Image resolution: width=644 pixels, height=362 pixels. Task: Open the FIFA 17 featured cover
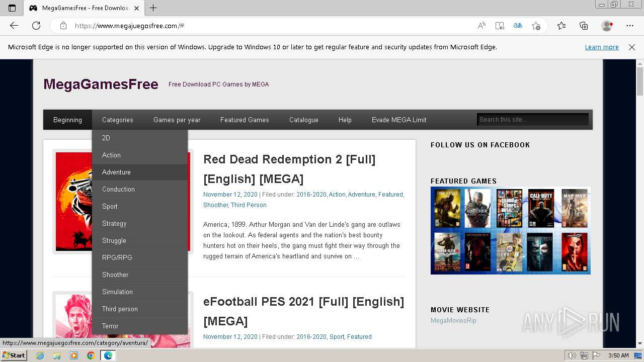[509, 252]
